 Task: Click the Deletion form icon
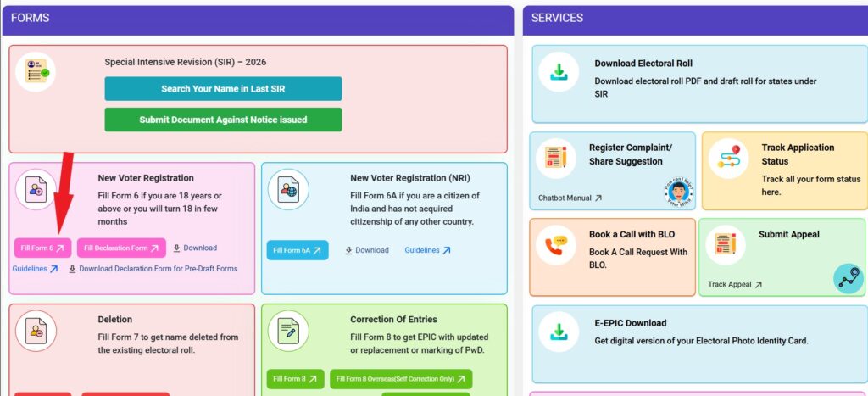[x=36, y=331]
